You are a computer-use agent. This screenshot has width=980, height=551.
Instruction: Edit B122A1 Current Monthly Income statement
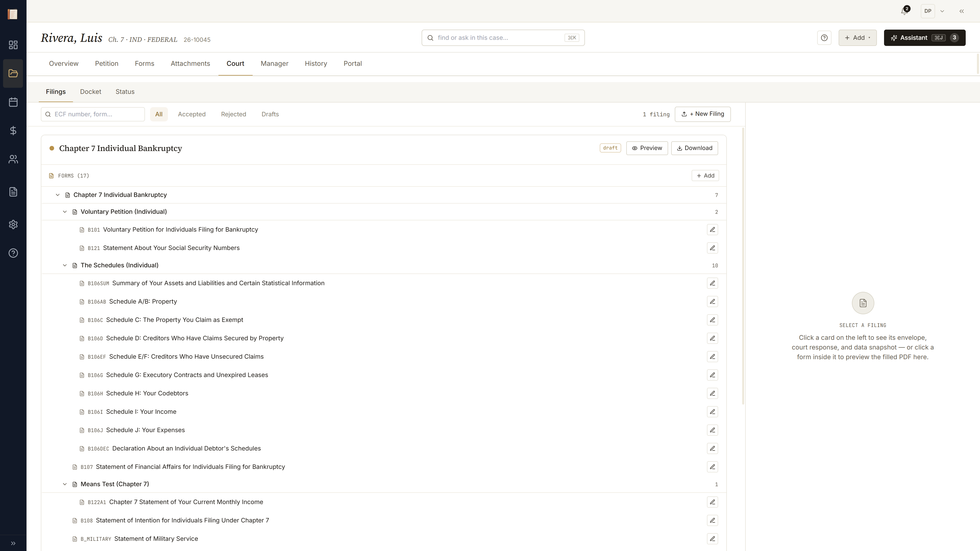point(712,502)
